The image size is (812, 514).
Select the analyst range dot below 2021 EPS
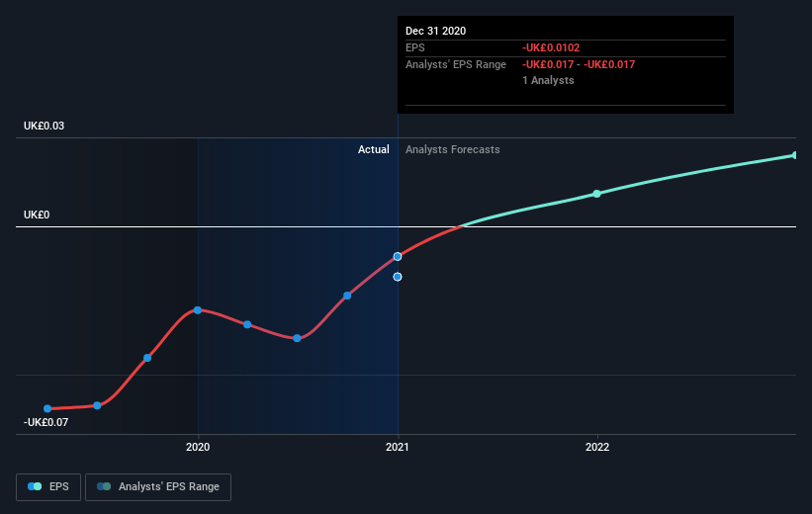click(398, 277)
